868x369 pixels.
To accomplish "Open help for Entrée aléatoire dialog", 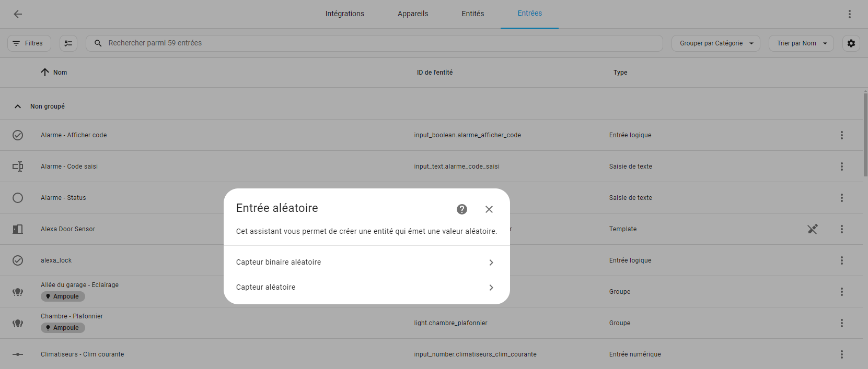I will point(462,209).
